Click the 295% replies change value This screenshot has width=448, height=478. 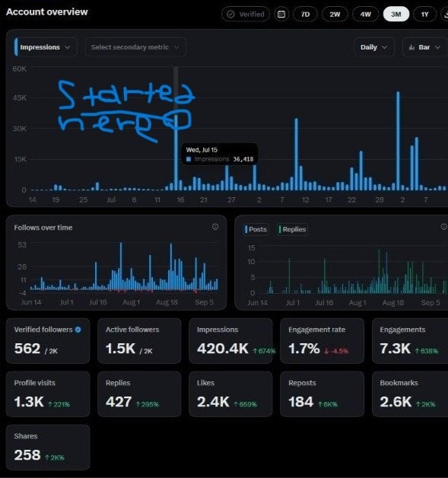(x=148, y=404)
